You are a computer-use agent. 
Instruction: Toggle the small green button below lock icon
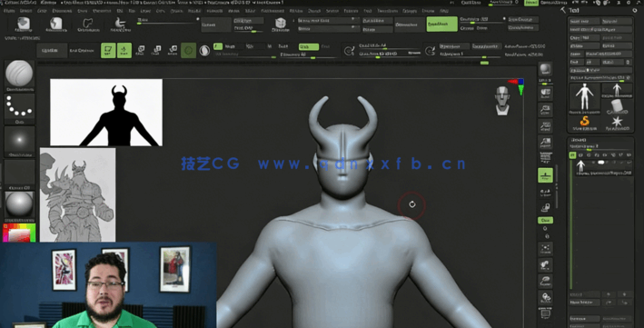tap(545, 220)
